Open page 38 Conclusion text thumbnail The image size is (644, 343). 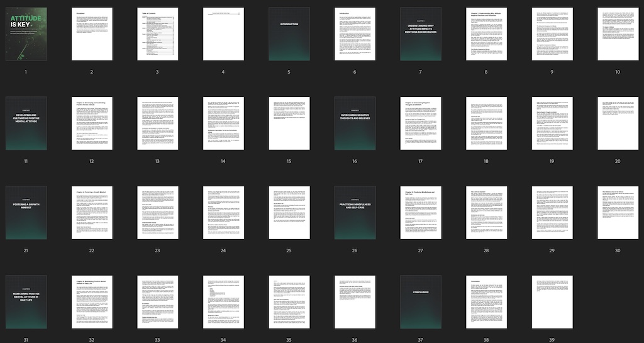pyautogui.click(x=486, y=302)
